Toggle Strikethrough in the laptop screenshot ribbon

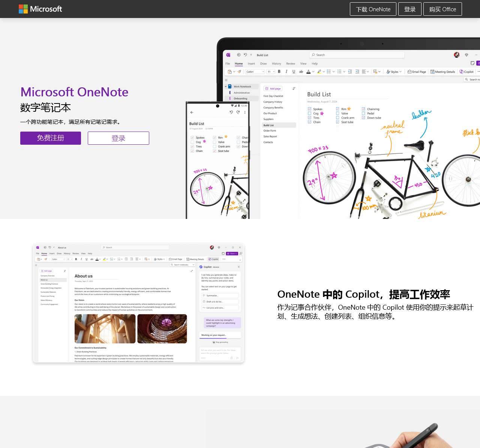(x=301, y=72)
